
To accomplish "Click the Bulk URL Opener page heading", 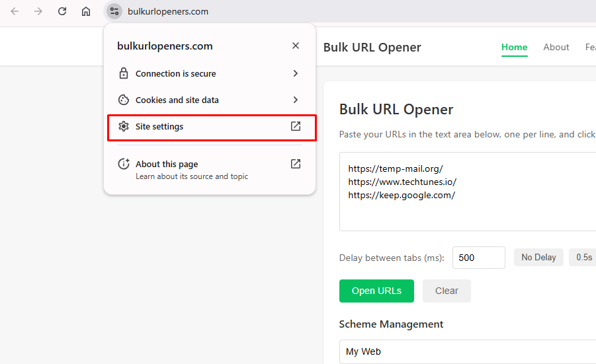I will click(396, 109).
